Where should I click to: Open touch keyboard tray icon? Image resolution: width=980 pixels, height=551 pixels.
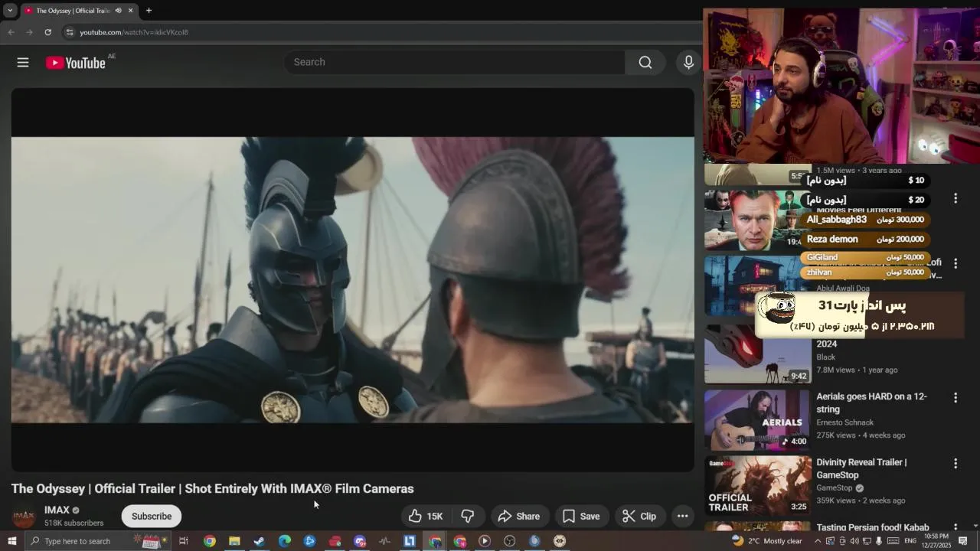(x=893, y=541)
